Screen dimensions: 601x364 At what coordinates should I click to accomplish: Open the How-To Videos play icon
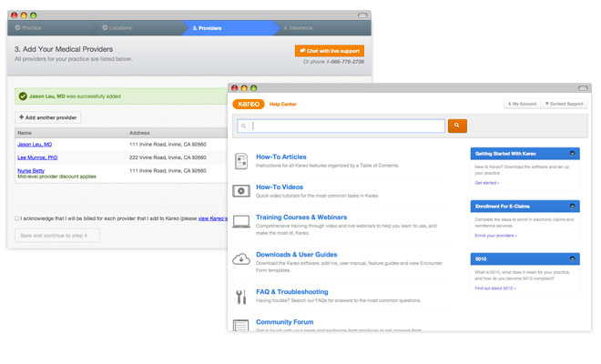click(x=241, y=191)
